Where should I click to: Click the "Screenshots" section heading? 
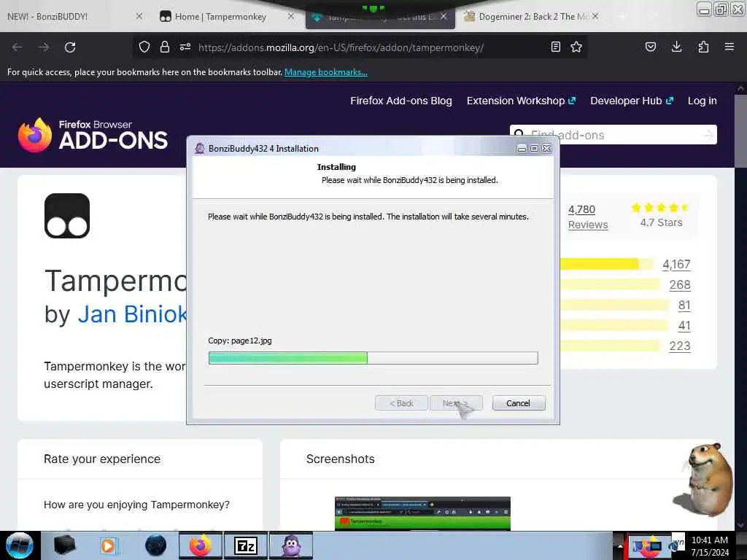pos(341,459)
